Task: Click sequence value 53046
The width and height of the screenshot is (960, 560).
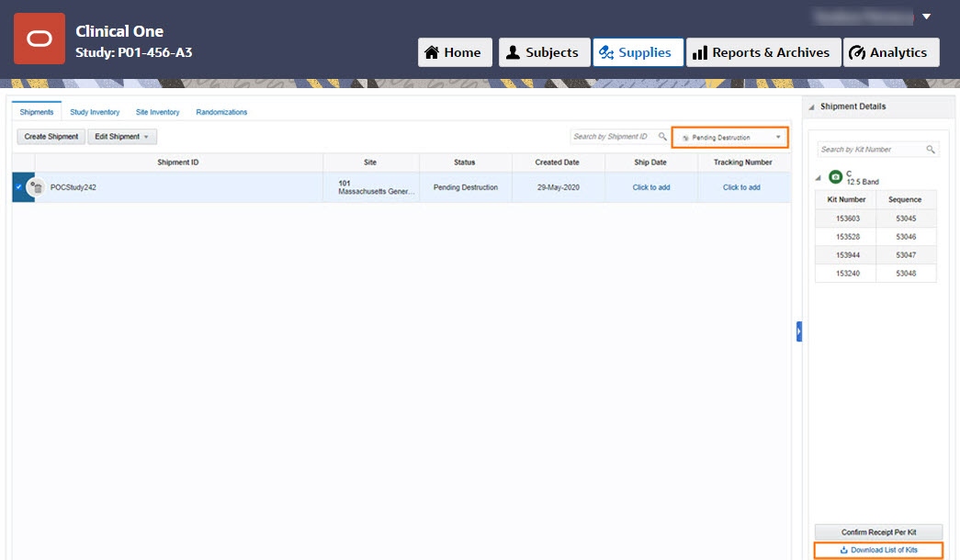Action: (x=906, y=237)
